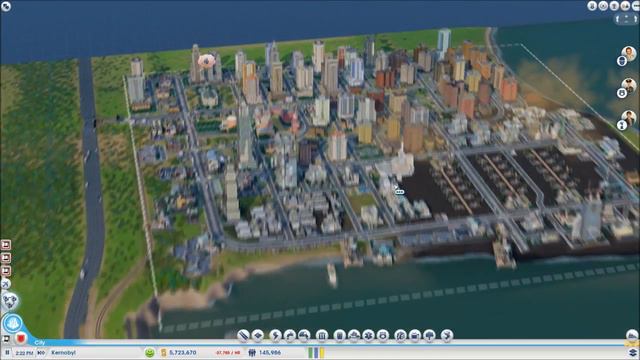
Task: Click the third icon in top-right row
Action: pyautogui.click(x=614, y=6)
